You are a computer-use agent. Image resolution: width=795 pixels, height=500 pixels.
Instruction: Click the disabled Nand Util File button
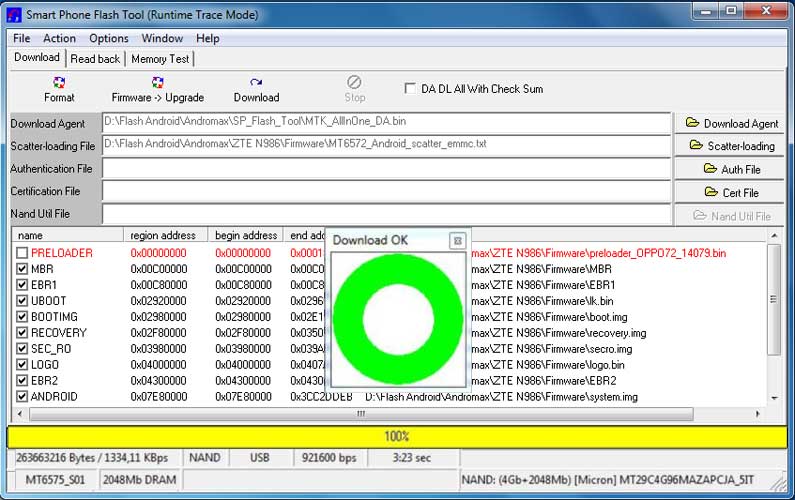(730, 216)
